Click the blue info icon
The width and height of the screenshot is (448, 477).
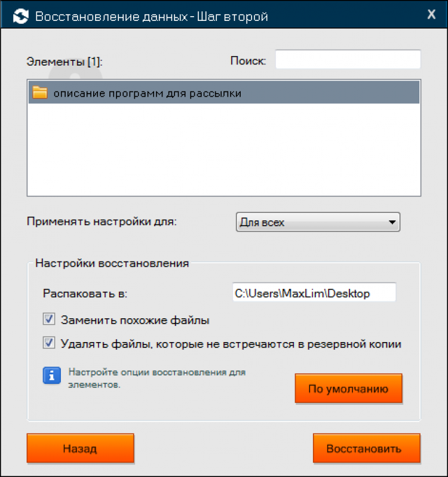51,376
